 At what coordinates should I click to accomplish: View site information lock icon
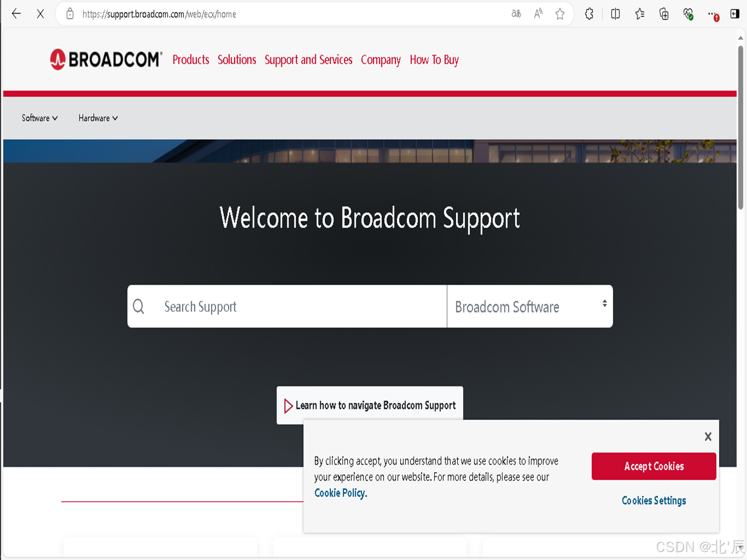click(x=70, y=14)
